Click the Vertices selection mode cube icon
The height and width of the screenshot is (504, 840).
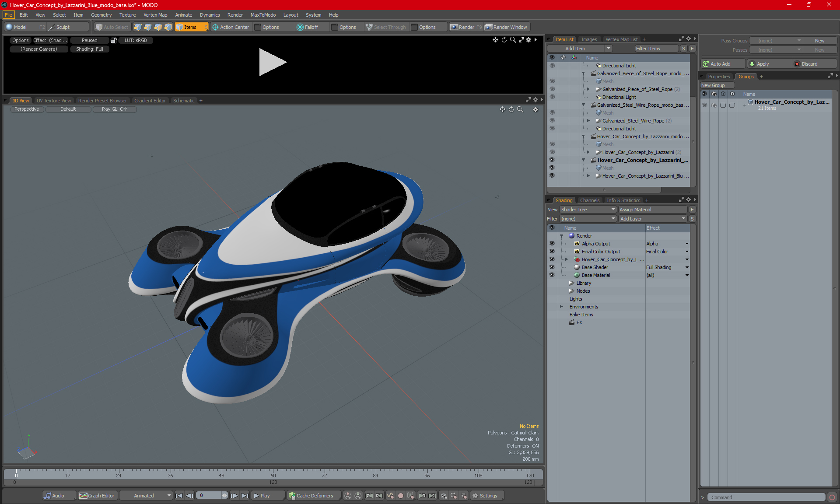(138, 27)
